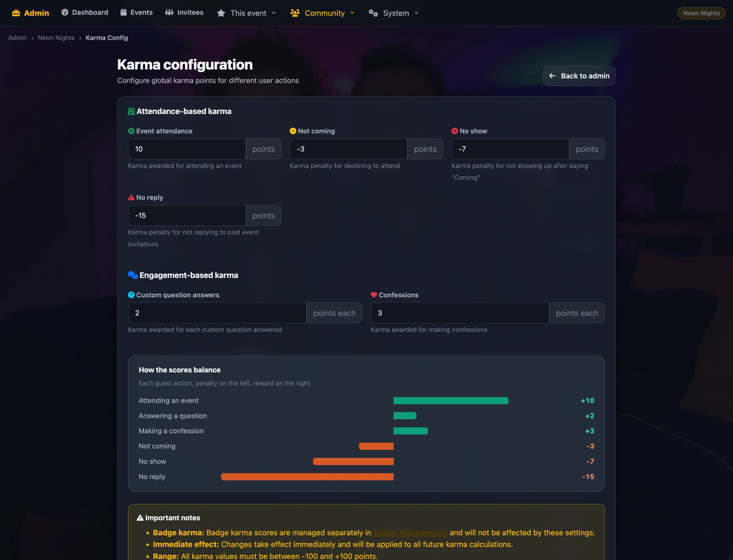Viewport: 733px width, 560px height.
Task: Open the This event menu
Action: pyautogui.click(x=247, y=13)
